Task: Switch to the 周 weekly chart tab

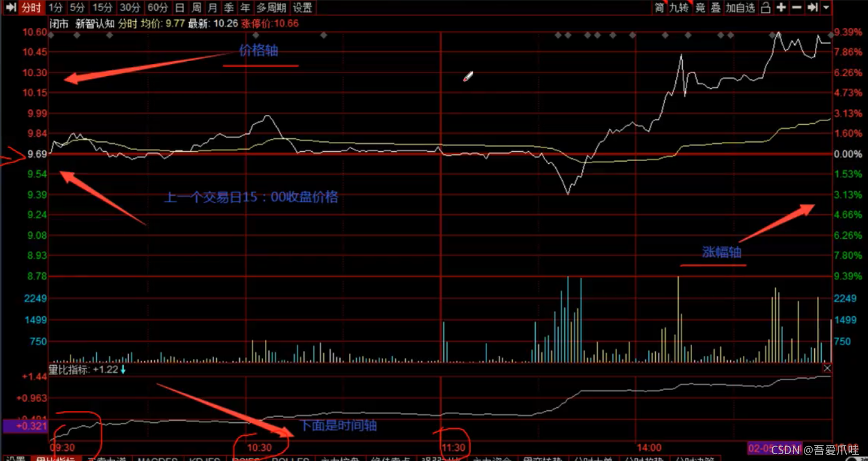Action: (x=196, y=8)
